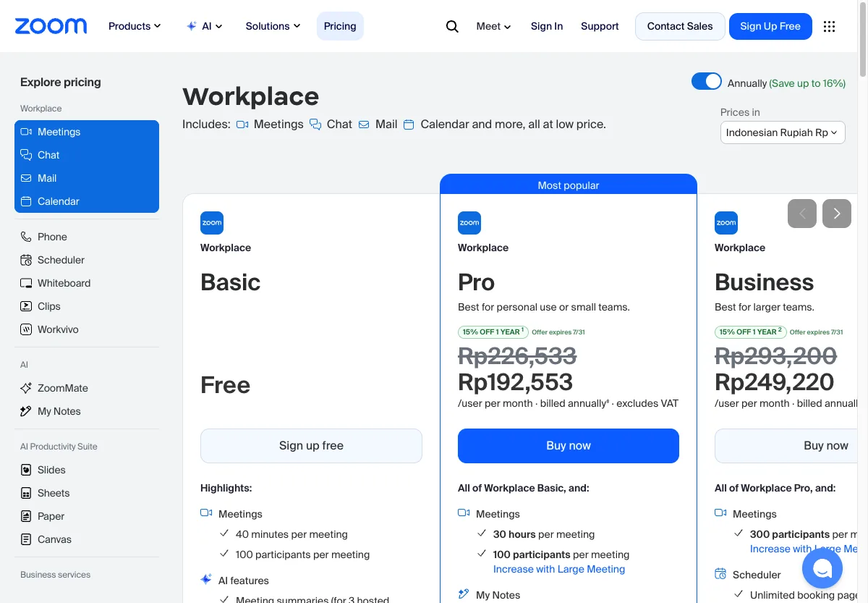This screenshot has height=603, width=868.
Task: Click the My Notes pencil icon in sidebar
Action: click(x=26, y=411)
